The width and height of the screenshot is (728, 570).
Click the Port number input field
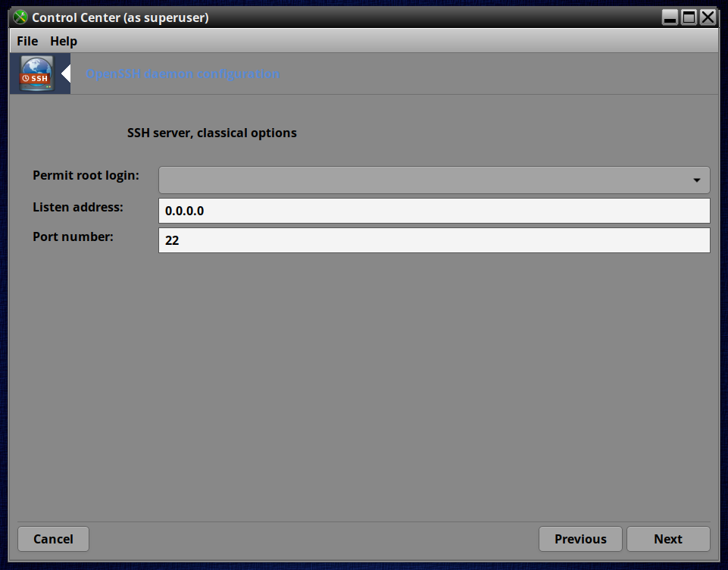coord(434,240)
